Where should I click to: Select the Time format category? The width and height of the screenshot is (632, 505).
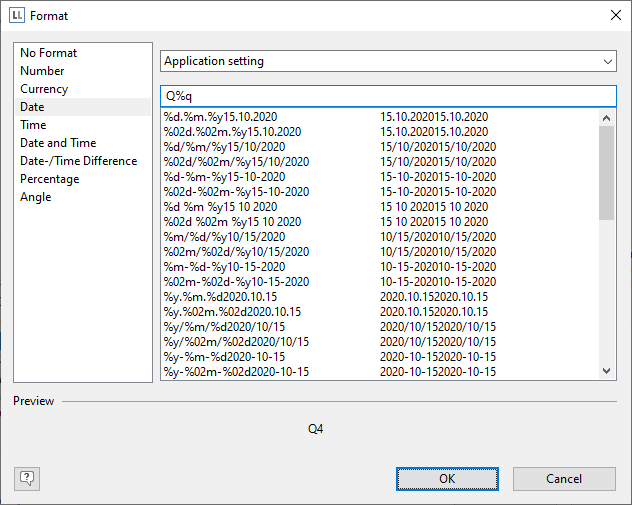click(x=33, y=125)
